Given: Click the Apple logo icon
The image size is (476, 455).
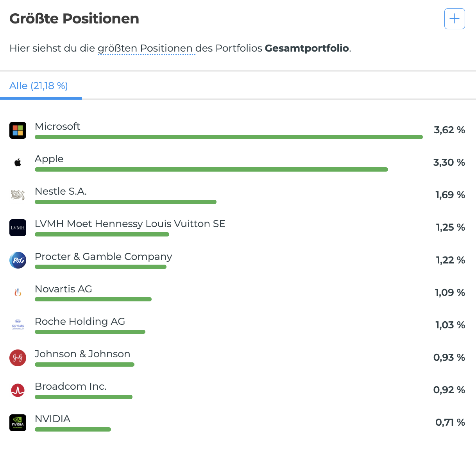Looking at the screenshot, I should (18, 163).
